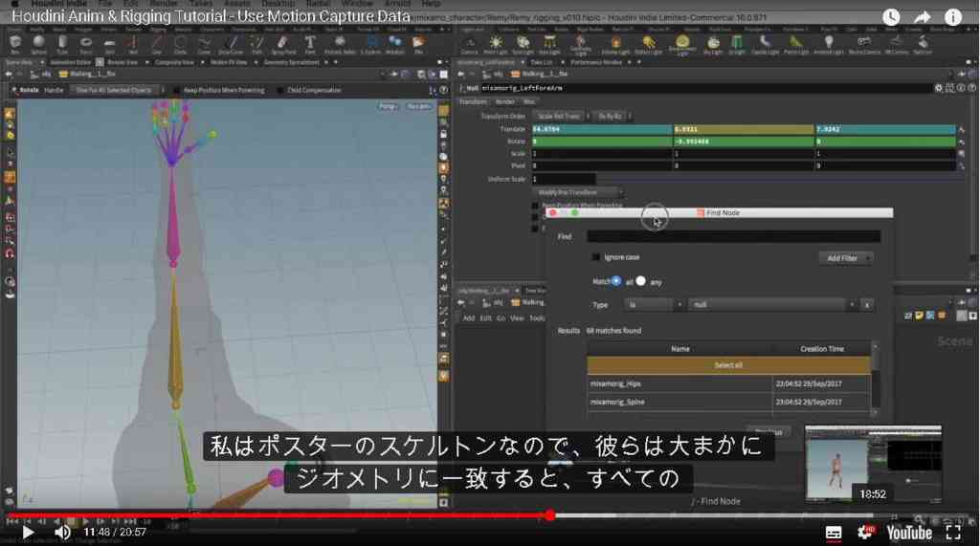Image resolution: width=980 pixels, height=546 pixels.
Task: Click the Find text input field
Action: (734, 236)
